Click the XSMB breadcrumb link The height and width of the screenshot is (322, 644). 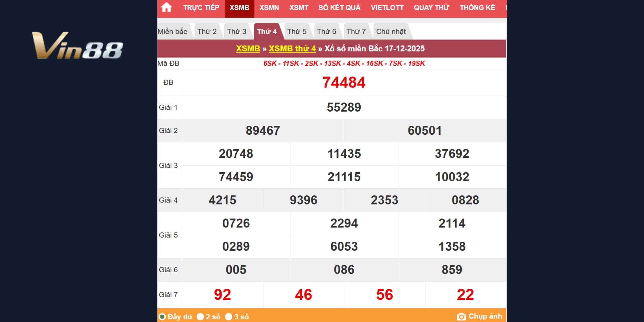click(x=248, y=48)
